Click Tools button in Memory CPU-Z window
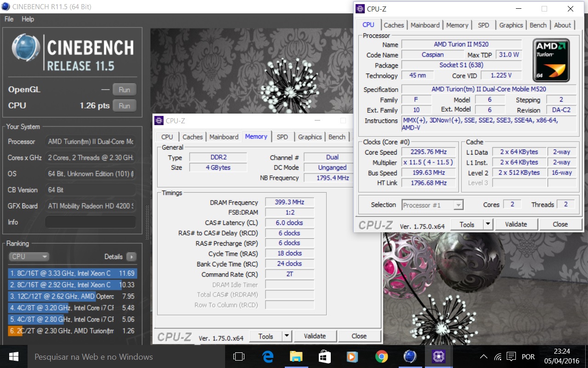The height and width of the screenshot is (368, 588). point(266,336)
